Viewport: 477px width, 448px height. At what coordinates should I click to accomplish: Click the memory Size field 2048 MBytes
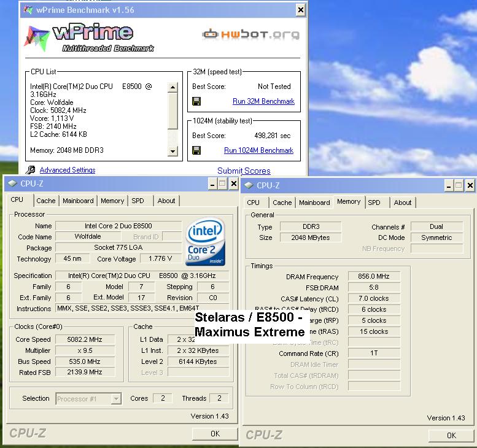pos(311,238)
